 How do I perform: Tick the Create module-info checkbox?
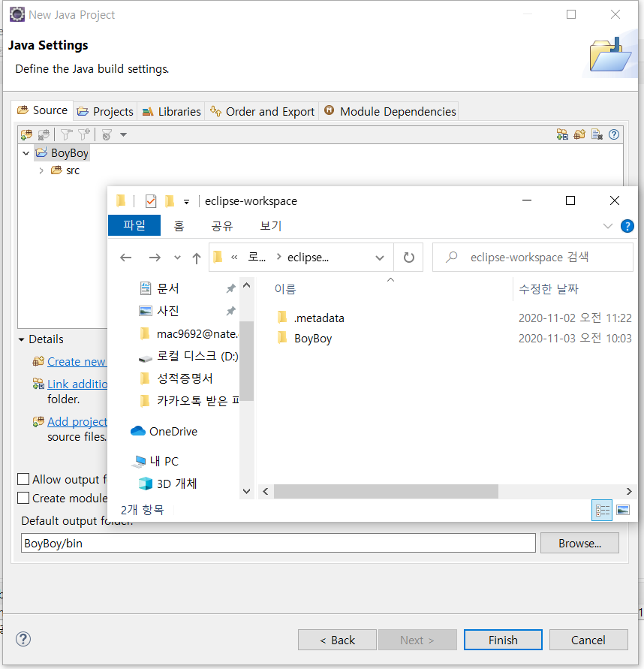23,498
